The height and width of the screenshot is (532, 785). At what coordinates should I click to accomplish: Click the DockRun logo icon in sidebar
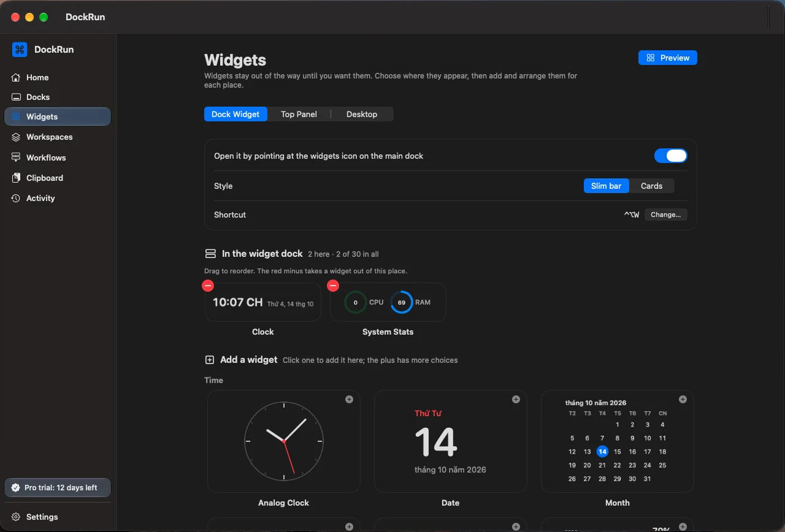click(20, 50)
